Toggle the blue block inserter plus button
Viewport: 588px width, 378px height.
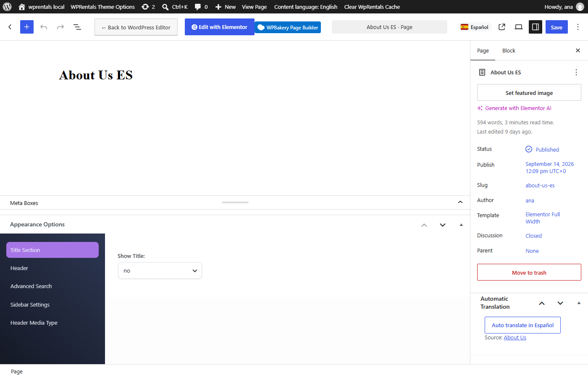(x=27, y=27)
